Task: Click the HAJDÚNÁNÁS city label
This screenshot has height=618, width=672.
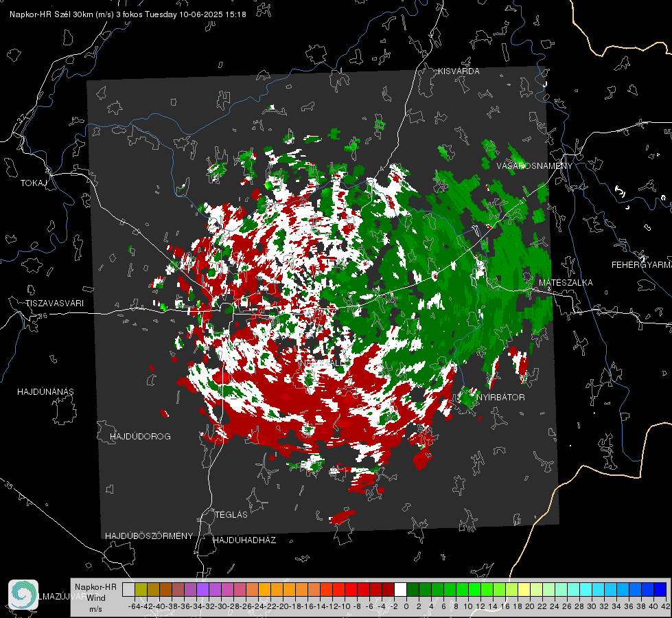Action: (45, 392)
